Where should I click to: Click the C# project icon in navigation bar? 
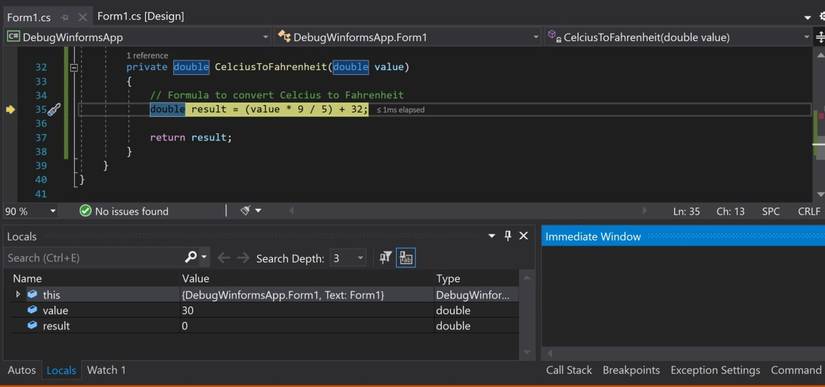pos(13,37)
